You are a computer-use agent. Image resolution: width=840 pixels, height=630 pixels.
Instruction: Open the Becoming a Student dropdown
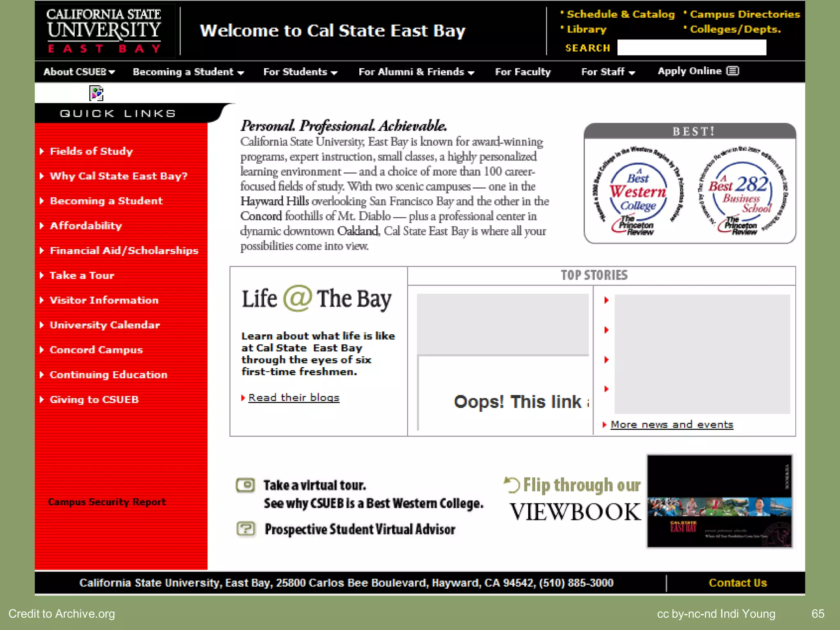click(188, 72)
